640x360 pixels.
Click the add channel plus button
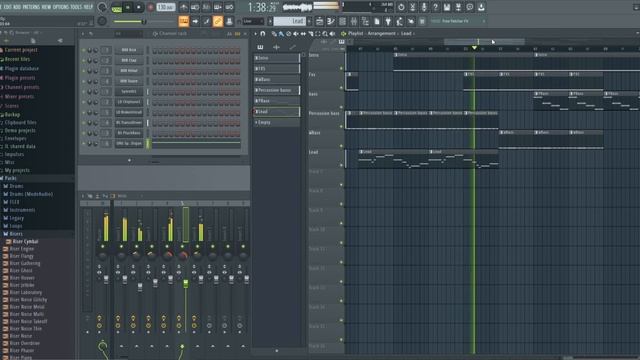(129, 160)
